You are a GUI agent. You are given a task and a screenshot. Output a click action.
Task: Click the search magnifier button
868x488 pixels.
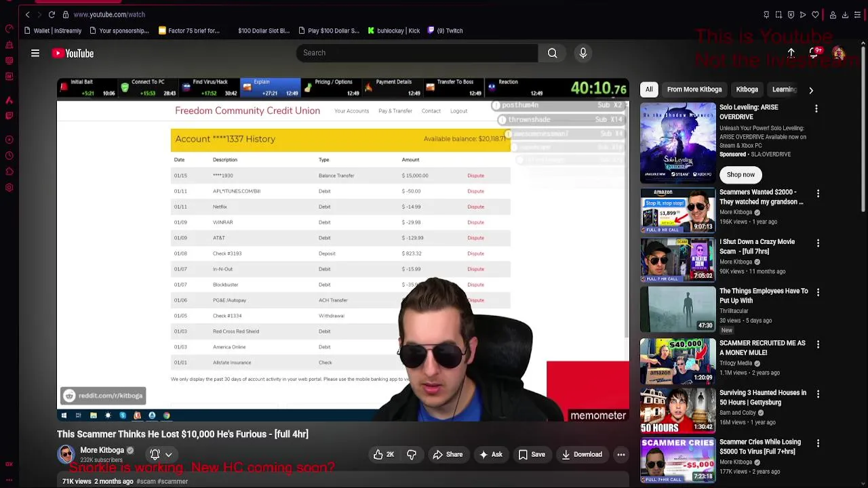(553, 53)
